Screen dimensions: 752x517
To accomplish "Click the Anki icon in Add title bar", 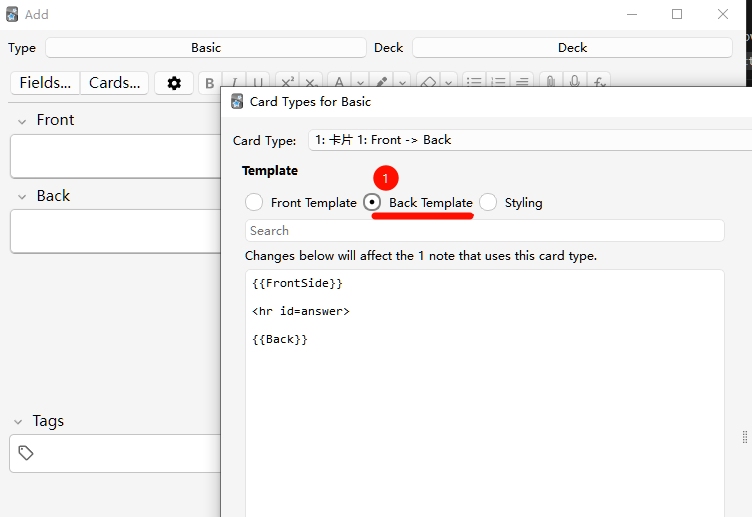I will coord(12,14).
